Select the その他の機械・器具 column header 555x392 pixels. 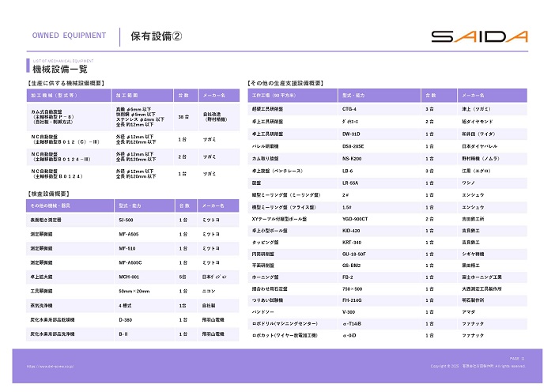pyautogui.click(x=54, y=205)
